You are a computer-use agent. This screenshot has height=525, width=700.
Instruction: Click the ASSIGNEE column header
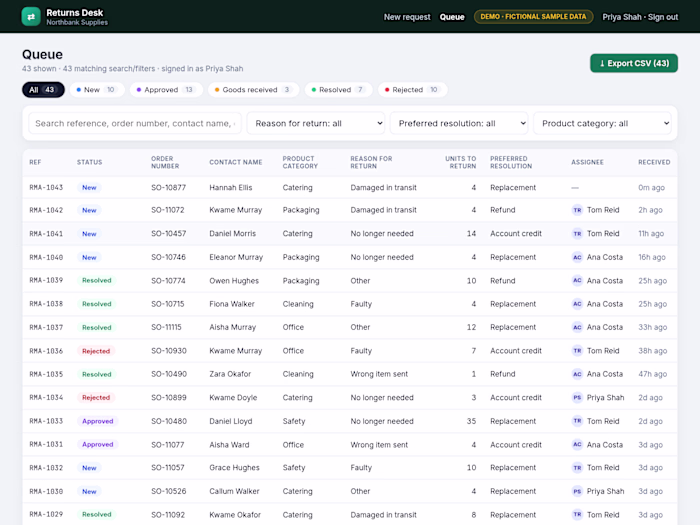pyautogui.click(x=587, y=162)
